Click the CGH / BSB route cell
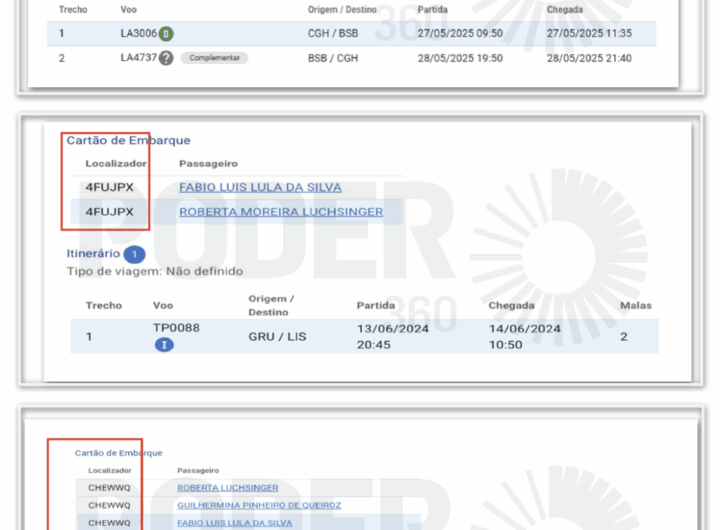 click(x=333, y=33)
